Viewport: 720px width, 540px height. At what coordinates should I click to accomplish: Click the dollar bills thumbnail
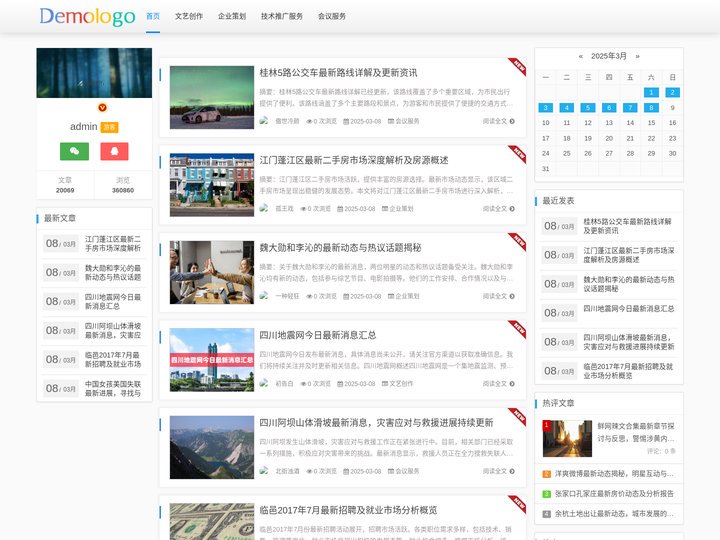(212, 522)
